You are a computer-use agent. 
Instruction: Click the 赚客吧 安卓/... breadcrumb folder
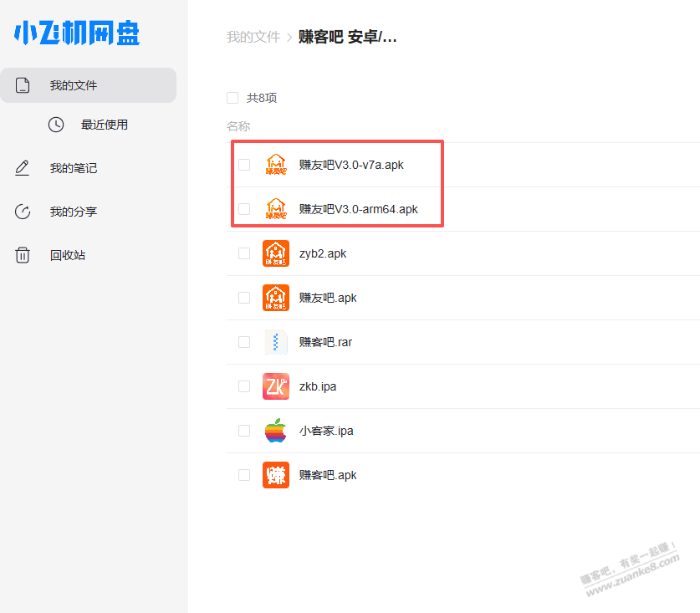coord(347,37)
